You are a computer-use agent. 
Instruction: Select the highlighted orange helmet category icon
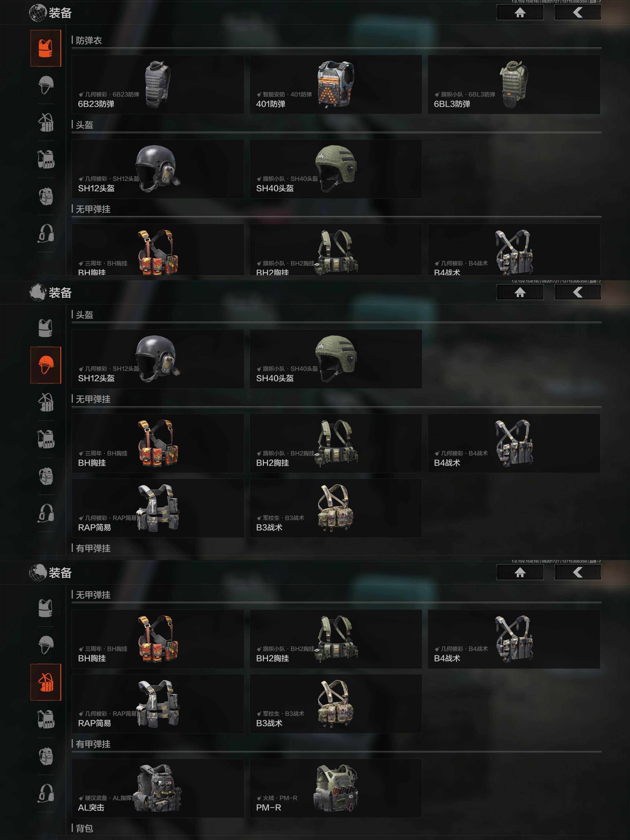point(46,365)
